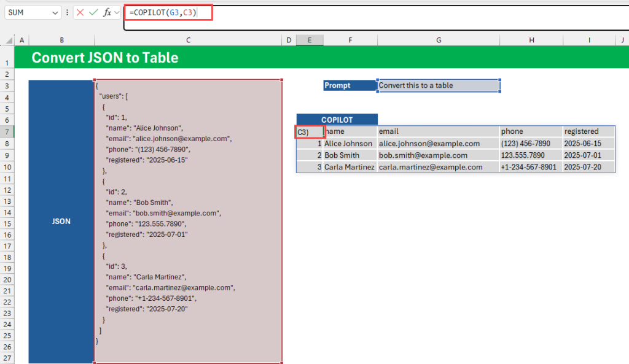Image resolution: width=629 pixels, height=364 pixels.
Task: Click the three-dot handle beside Name Box
Action: coord(67,12)
